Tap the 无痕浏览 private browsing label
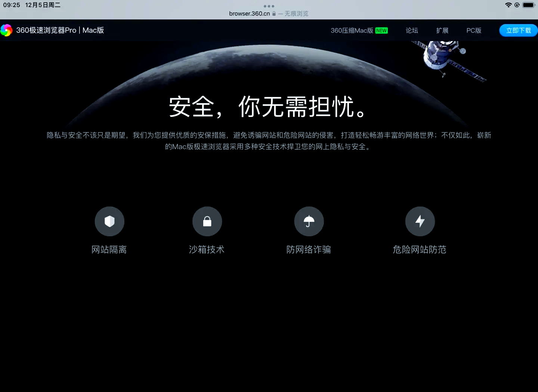 click(x=297, y=13)
